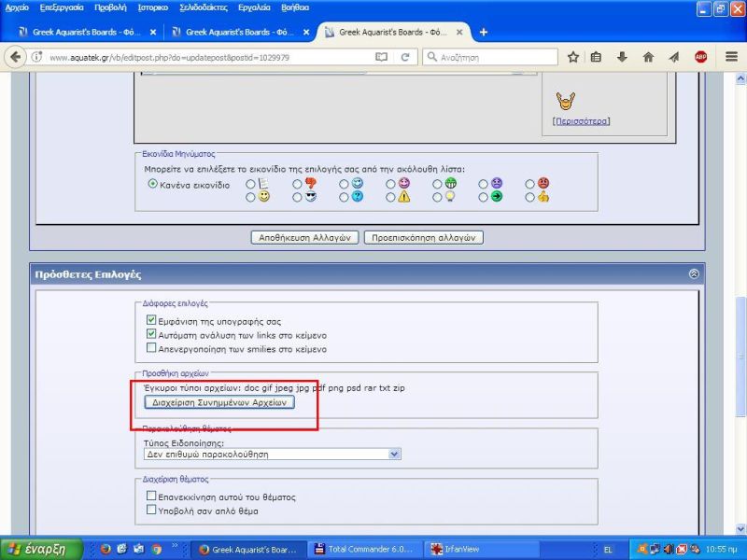Click the Adblock Plus ABP icon
This screenshot has width=747, height=560.
point(700,57)
